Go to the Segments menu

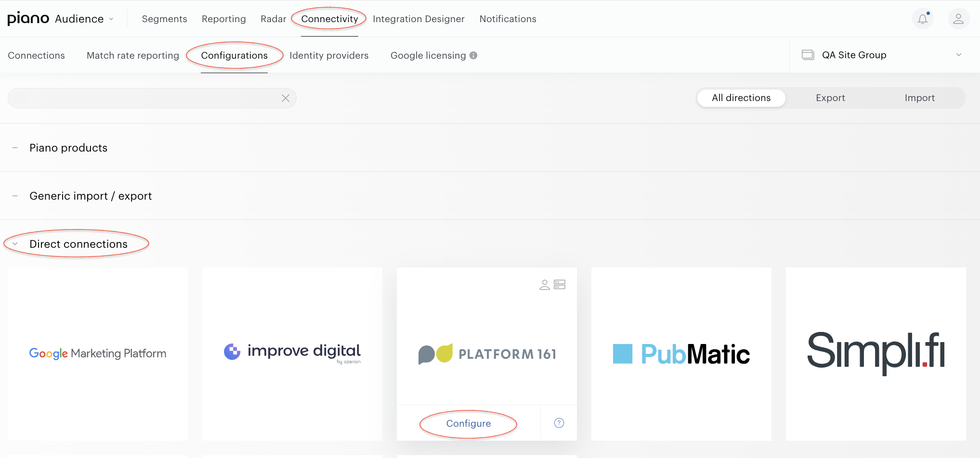(164, 19)
